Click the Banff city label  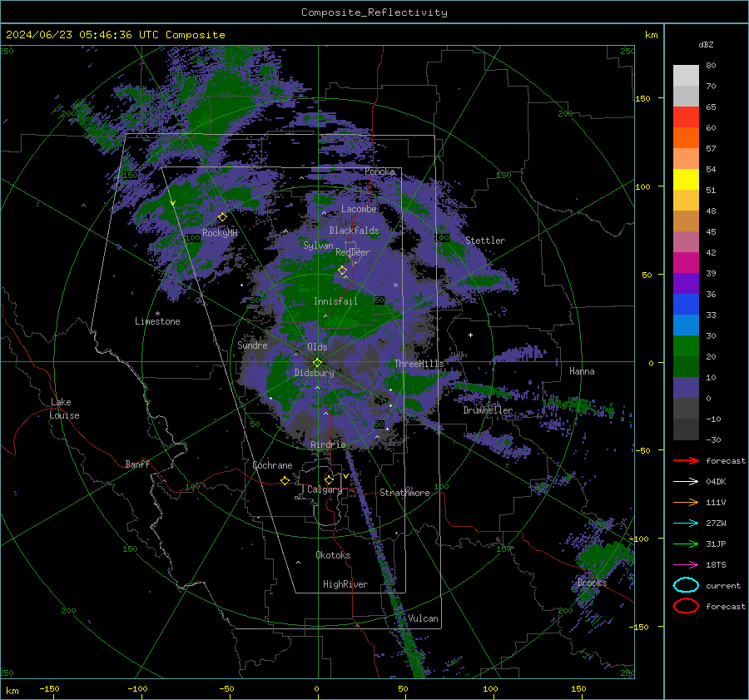[137, 464]
